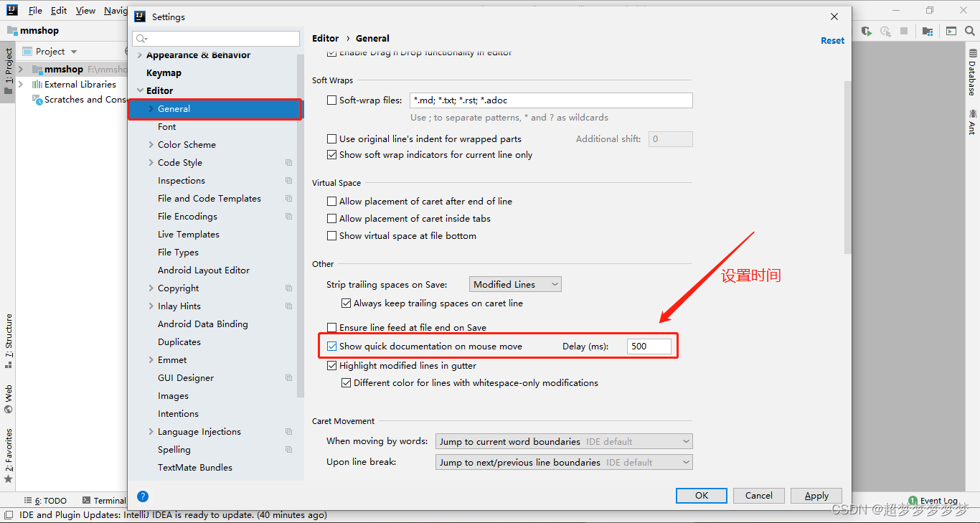Select Live Templates settings page

tap(189, 235)
